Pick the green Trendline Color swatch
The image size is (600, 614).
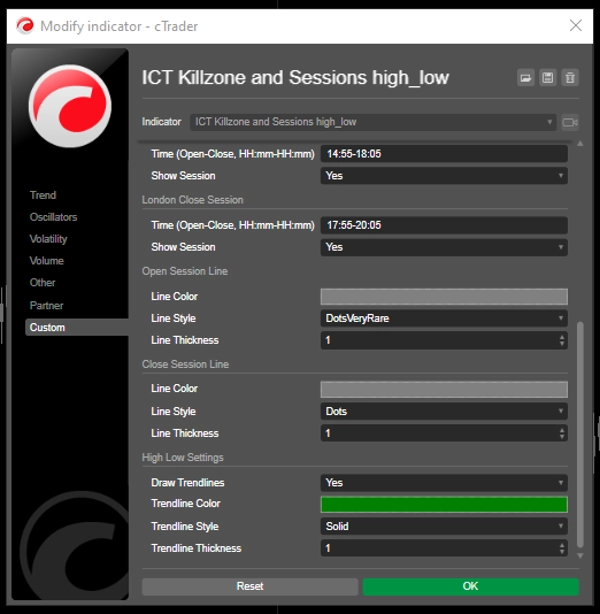point(444,504)
